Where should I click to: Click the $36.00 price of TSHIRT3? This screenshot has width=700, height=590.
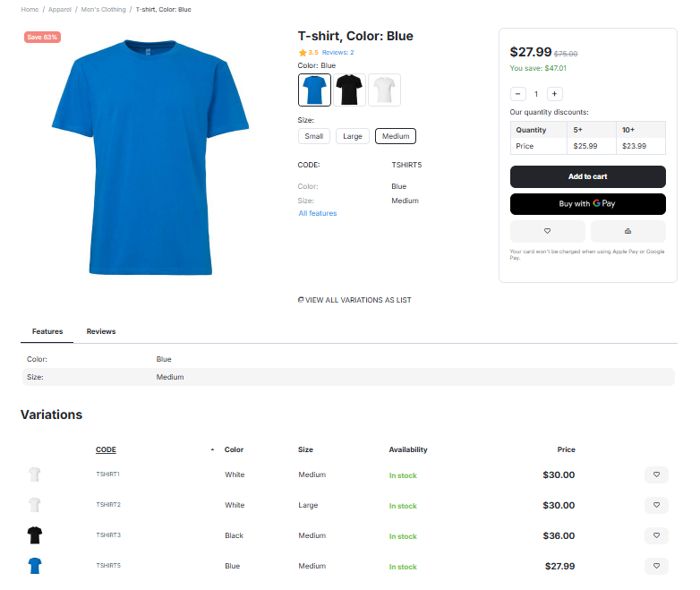[559, 535]
